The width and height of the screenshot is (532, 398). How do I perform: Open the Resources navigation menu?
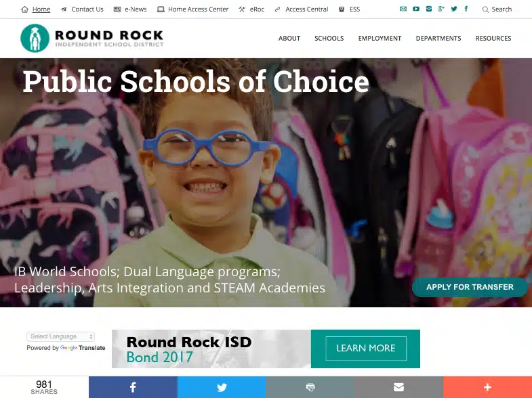[493, 39]
